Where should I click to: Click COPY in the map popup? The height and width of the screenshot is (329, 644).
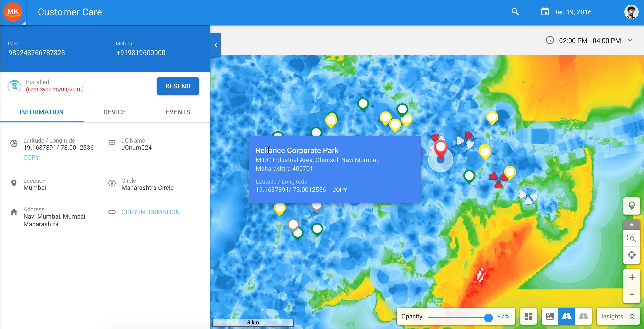pyautogui.click(x=339, y=190)
